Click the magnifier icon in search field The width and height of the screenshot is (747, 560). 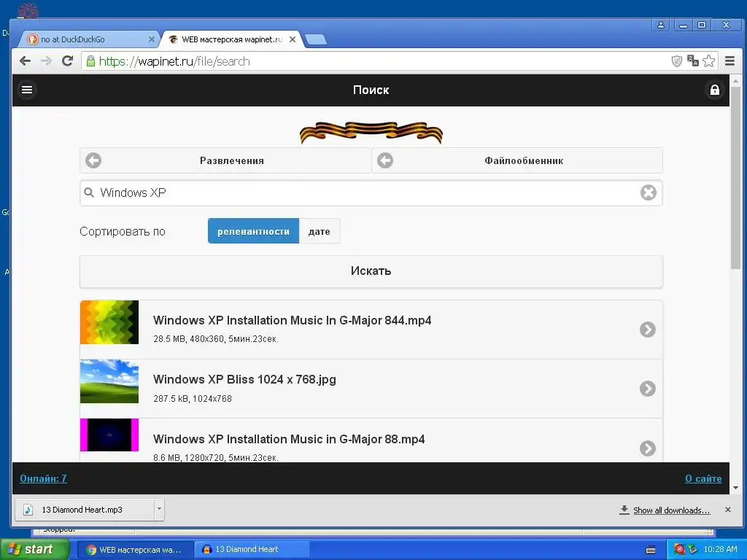click(x=88, y=192)
